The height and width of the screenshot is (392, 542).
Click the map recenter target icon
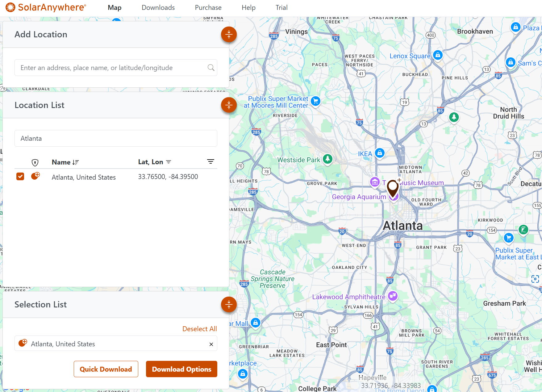tap(535, 279)
